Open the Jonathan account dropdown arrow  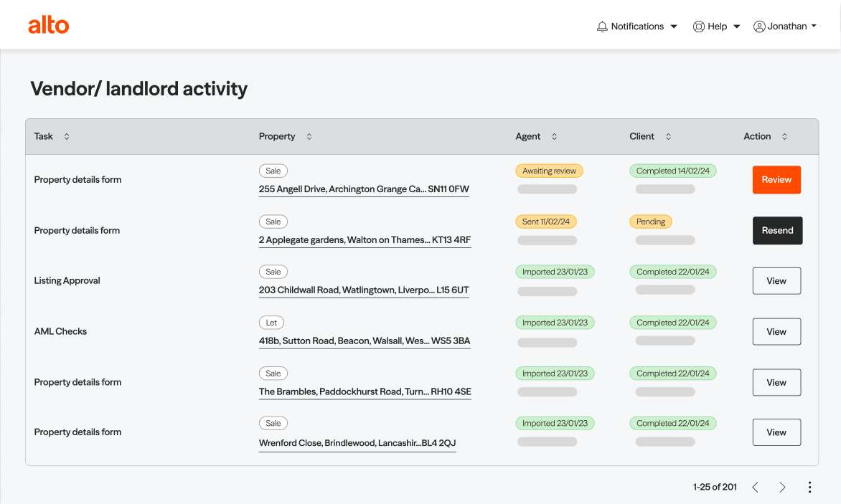coord(814,27)
